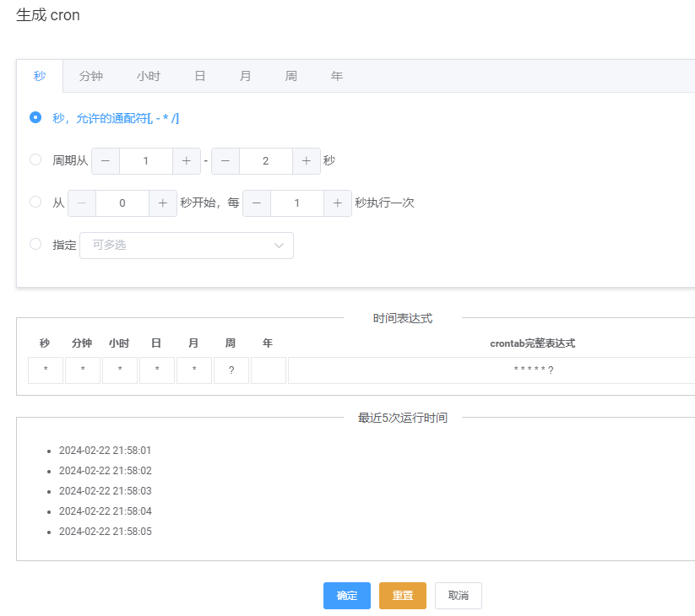This screenshot has height=616, width=695.
Task: Increase the 周期从 start value
Action: click(186, 161)
